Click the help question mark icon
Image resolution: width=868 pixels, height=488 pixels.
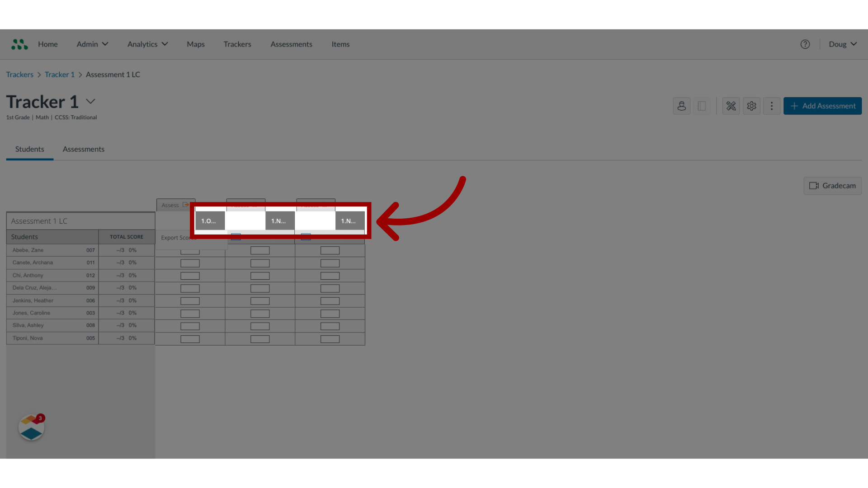tap(805, 43)
